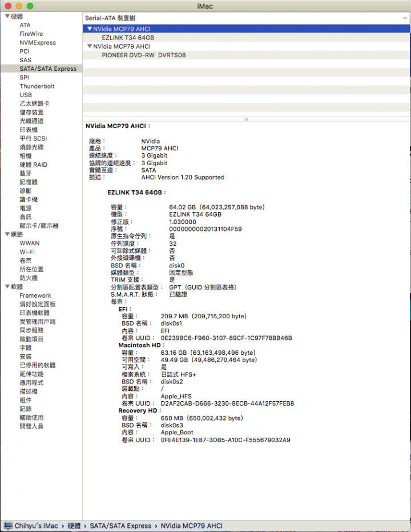The width and height of the screenshot is (411, 532).
Task: Click the pane splitter handle dot
Action: coord(247,119)
